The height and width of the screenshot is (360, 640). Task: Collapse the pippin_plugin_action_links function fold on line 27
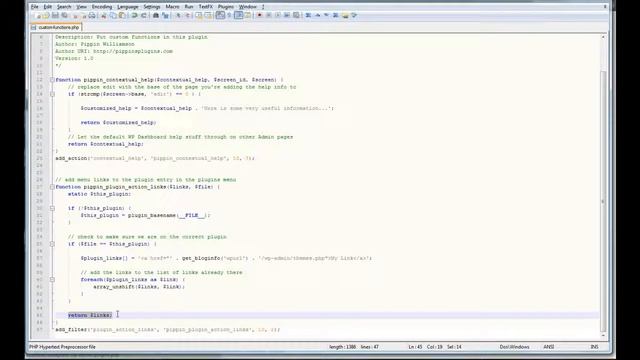52,187
